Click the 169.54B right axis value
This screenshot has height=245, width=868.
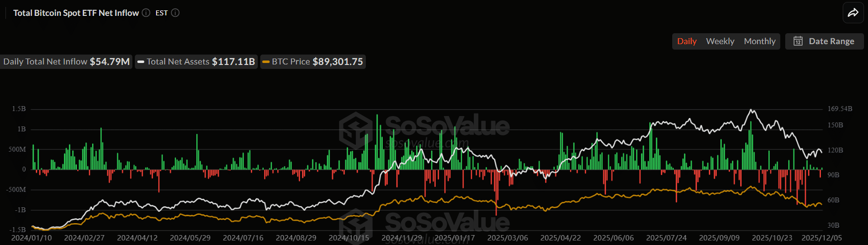pyautogui.click(x=840, y=109)
